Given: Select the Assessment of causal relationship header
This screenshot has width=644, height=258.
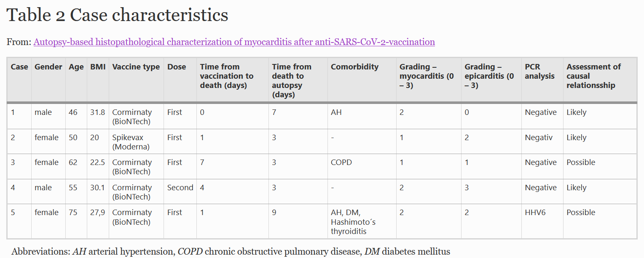Looking at the screenshot, I should [x=593, y=76].
